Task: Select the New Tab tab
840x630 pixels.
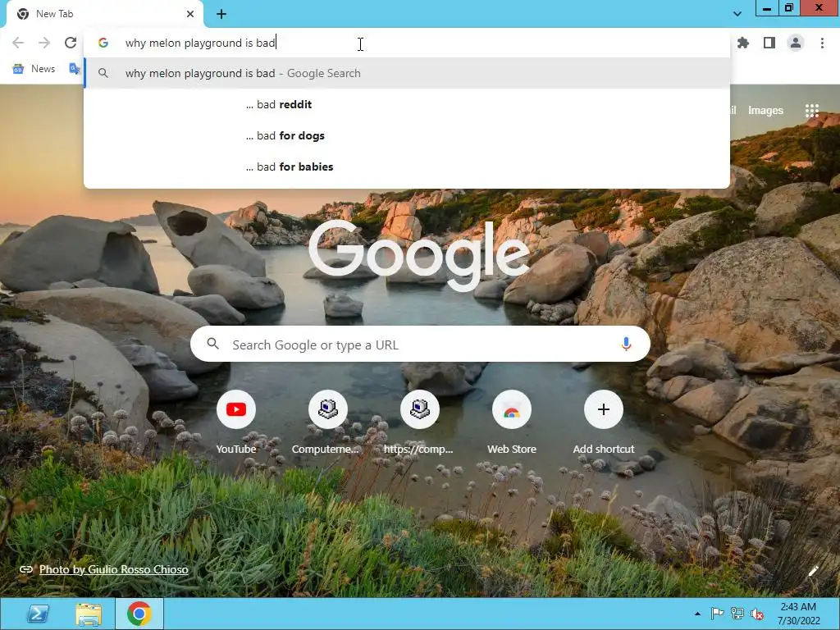Action: pos(104,14)
